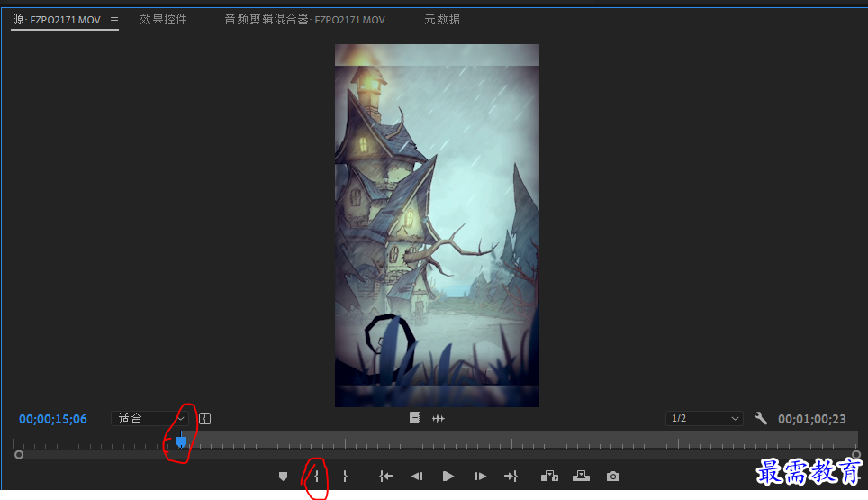Open the 1/2 playback resolution dropdown
The image size is (868, 500).
click(703, 418)
